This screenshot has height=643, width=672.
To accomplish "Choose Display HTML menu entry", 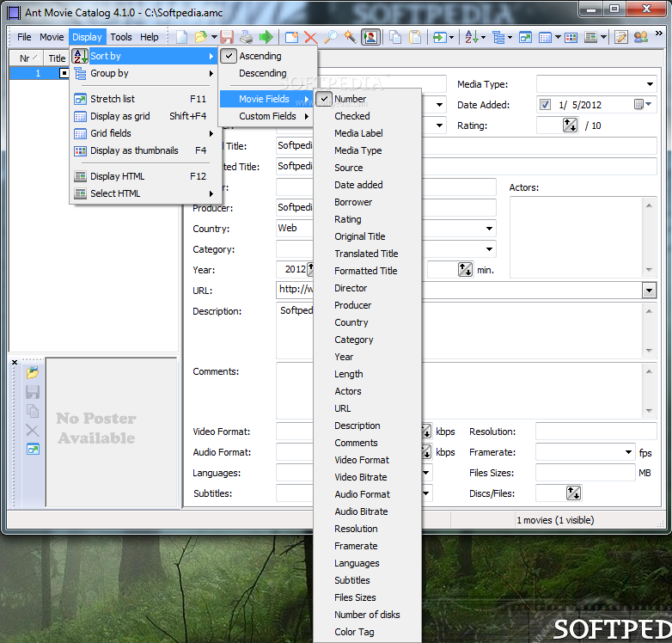I will (145, 176).
